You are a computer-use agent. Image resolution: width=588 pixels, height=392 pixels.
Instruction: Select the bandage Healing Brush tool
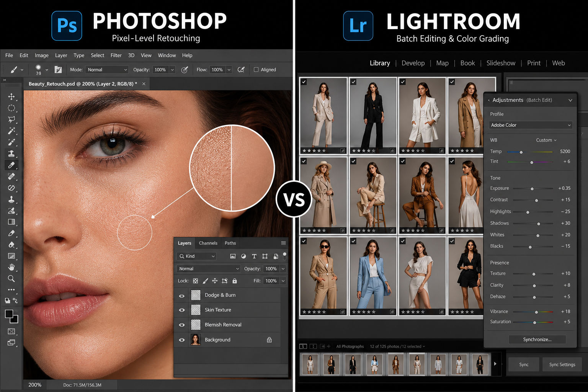point(11,176)
